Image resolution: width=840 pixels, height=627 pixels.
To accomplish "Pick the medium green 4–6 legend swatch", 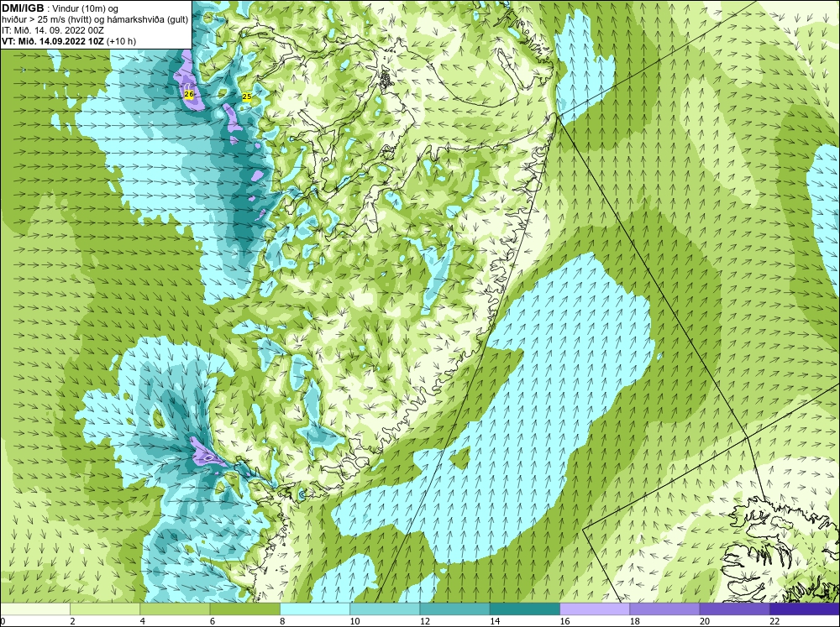I will tap(175, 609).
